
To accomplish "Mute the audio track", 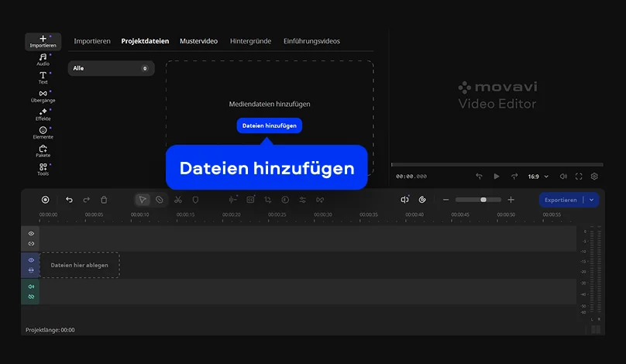I will coord(31,287).
